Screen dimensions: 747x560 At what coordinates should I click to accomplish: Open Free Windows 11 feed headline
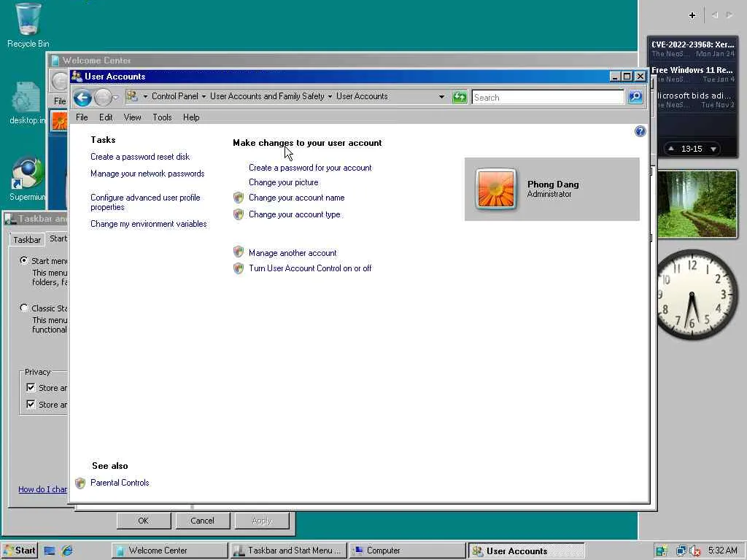pos(692,70)
